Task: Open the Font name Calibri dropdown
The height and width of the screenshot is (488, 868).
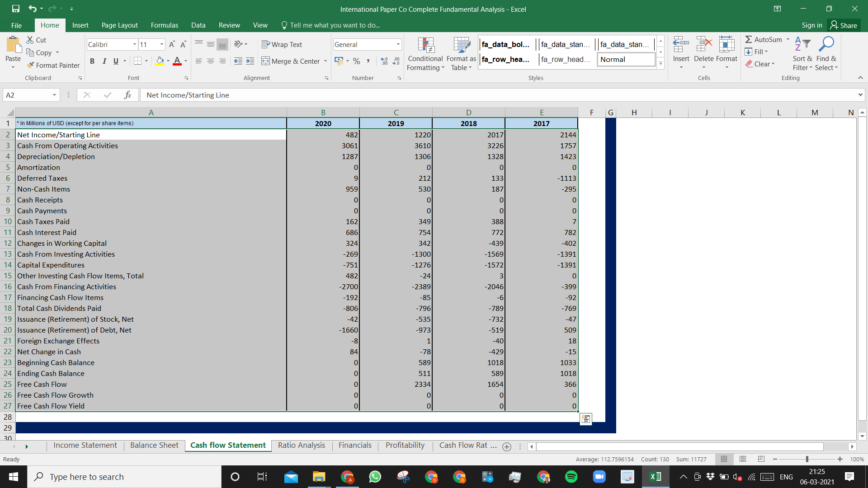Action: (134, 44)
